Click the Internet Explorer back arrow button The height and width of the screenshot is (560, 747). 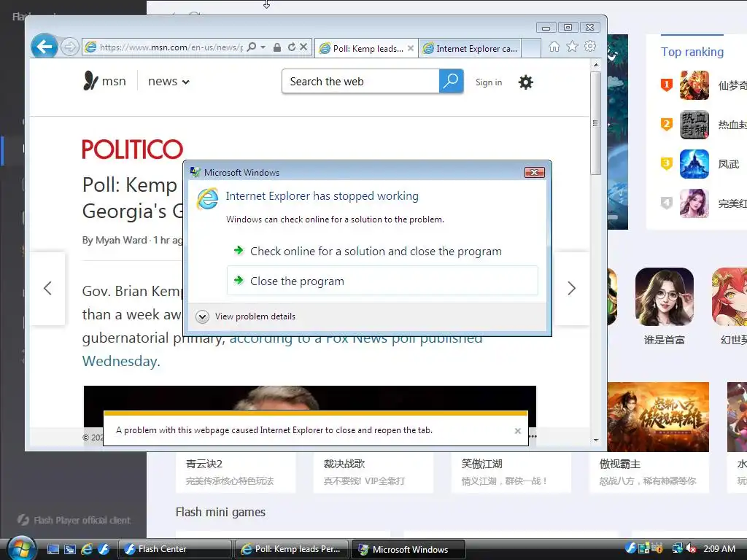coord(44,47)
